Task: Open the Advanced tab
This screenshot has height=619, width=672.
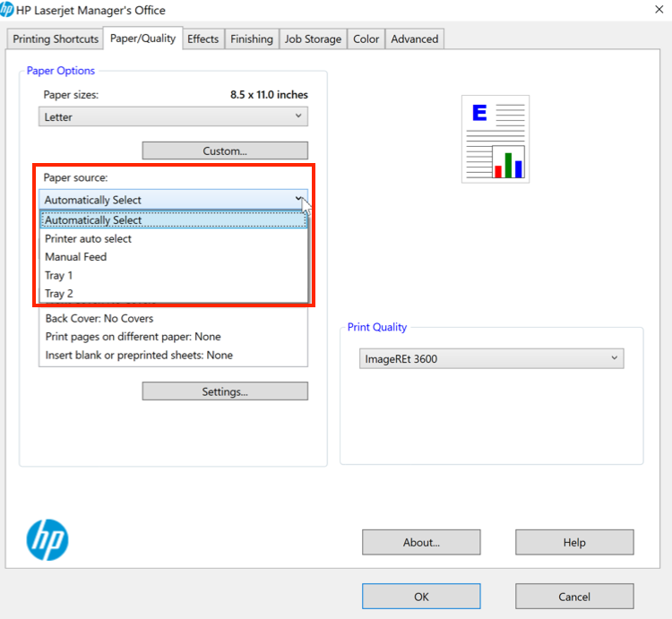Action: (x=415, y=39)
